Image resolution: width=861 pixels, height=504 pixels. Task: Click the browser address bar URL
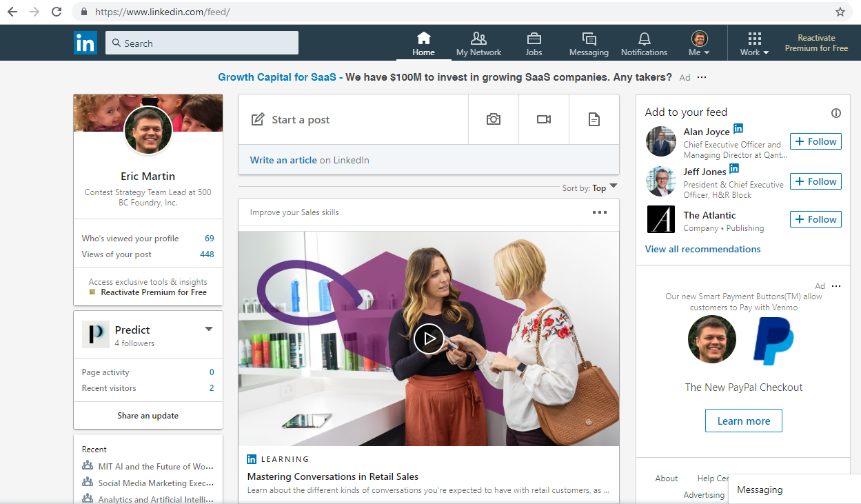162,12
